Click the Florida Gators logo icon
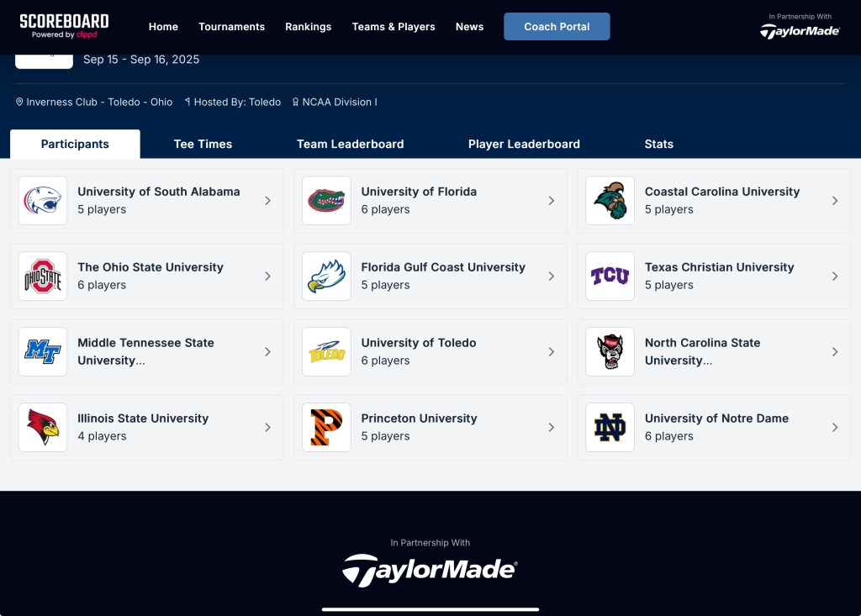 click(326, 201)
